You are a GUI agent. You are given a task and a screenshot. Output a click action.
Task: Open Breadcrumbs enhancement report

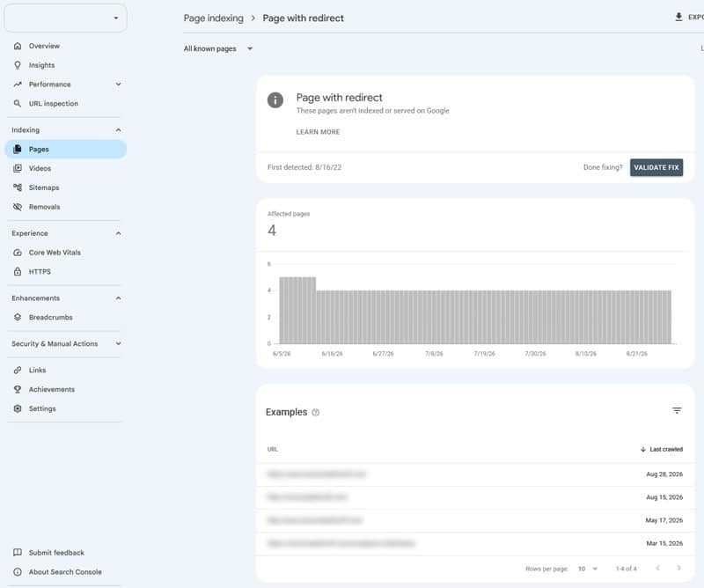click(x=65, y=317)
